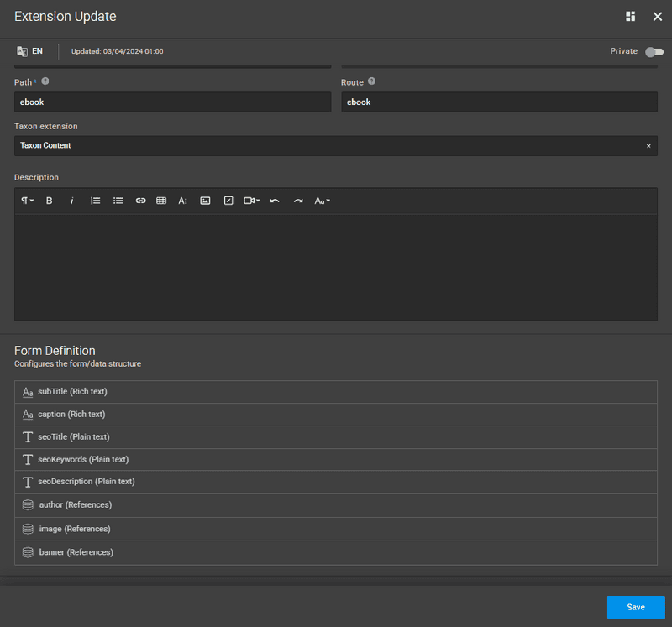Open the author (References) field

click(336, 505)
